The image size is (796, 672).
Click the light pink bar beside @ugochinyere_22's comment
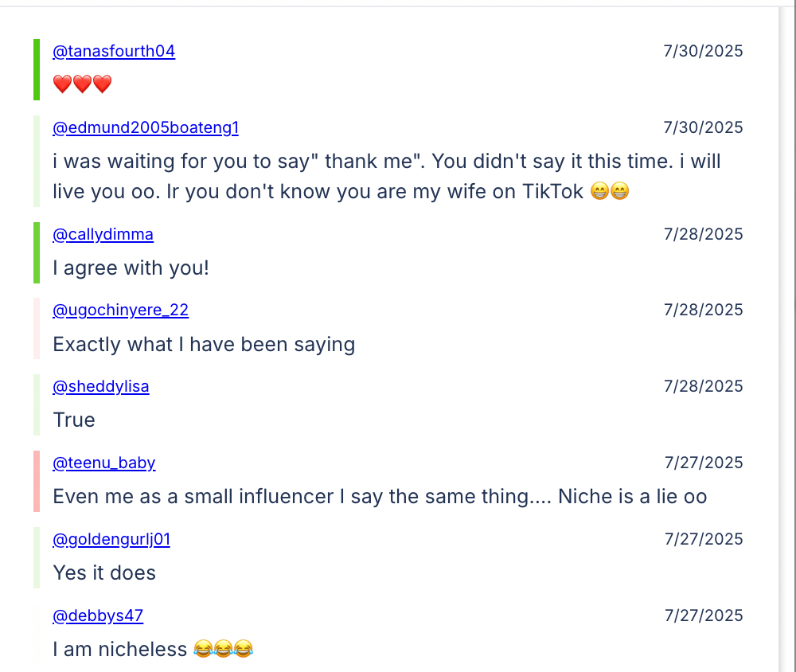pos(37,328)
